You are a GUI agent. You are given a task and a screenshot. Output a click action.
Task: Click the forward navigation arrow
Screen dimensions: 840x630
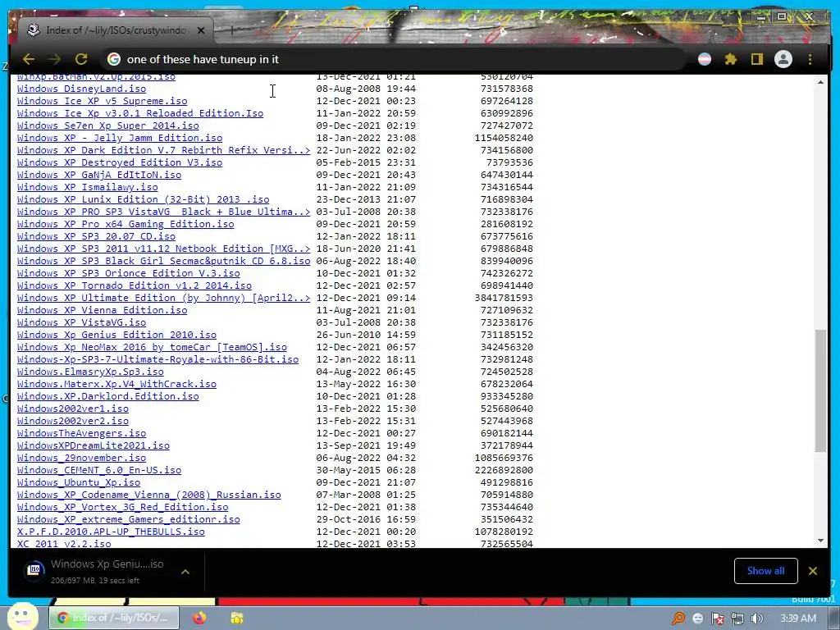point(55,59)
